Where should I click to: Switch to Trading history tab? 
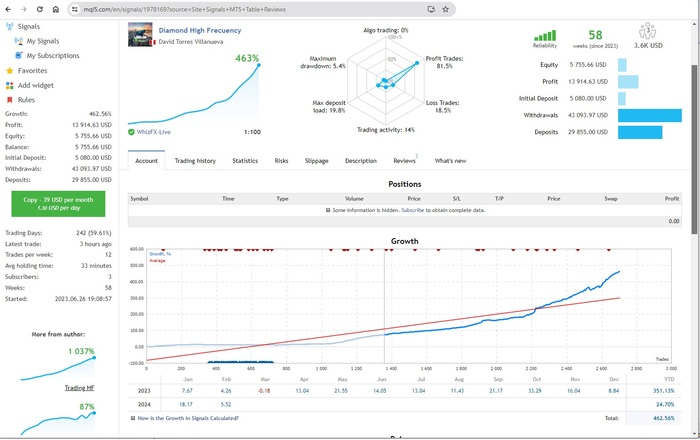[x=195, y=161]
